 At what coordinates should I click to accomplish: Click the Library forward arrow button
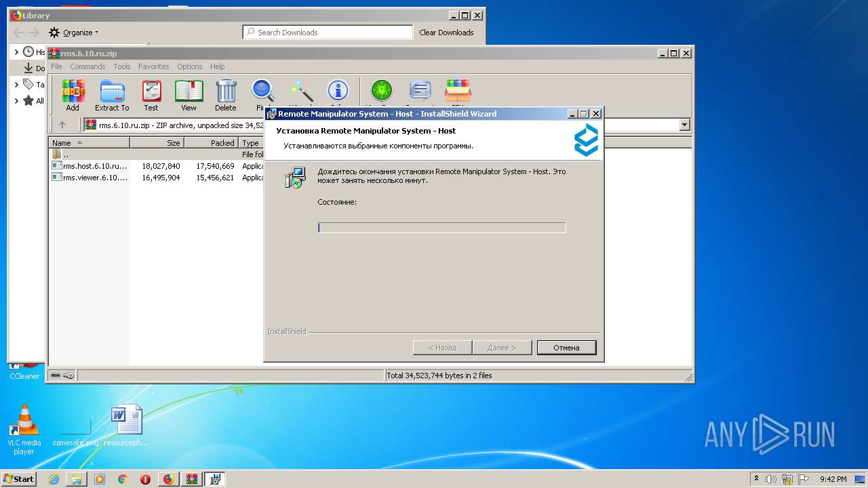click(x=34, y=32)
